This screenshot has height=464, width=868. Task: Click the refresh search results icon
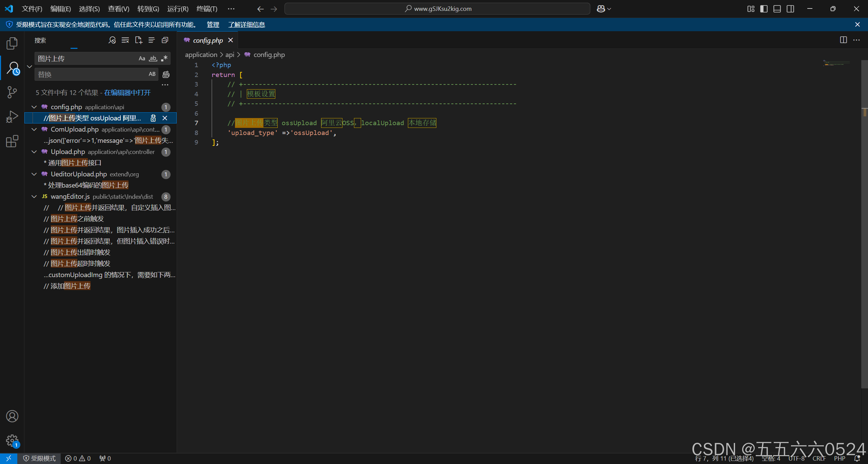pyautogui.click(x=112, y=40)
